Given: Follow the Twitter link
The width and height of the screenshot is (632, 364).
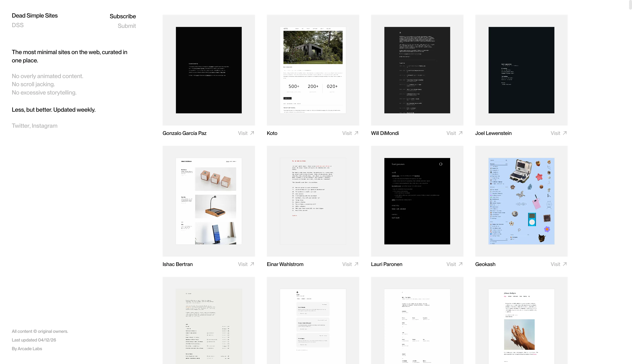Looking at the screenshot, I should click(21, 126).
